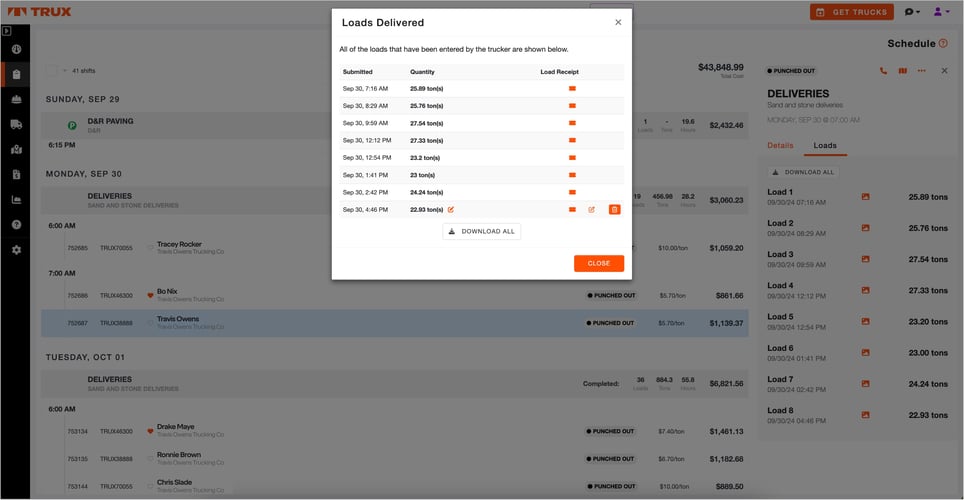Viewport: 964px width, 500px height.
Task: Open D&R PAVING job row
Action: tap(395, 125)
